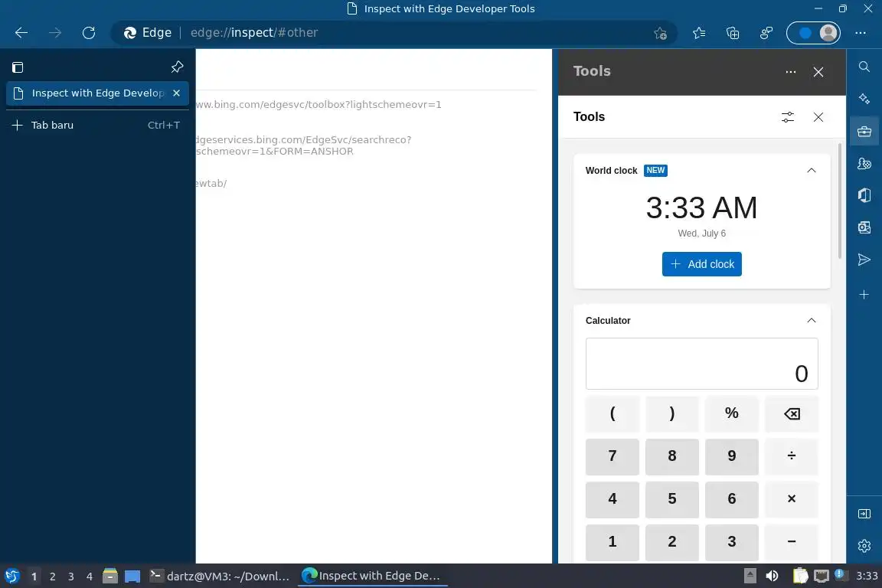Go back with the back arrow

[21, 33]
